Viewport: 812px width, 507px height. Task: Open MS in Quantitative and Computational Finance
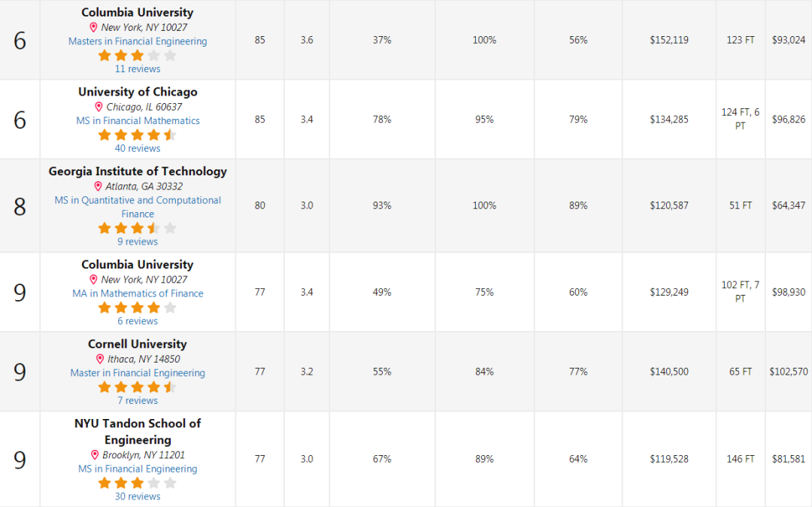tap(138, 207)
